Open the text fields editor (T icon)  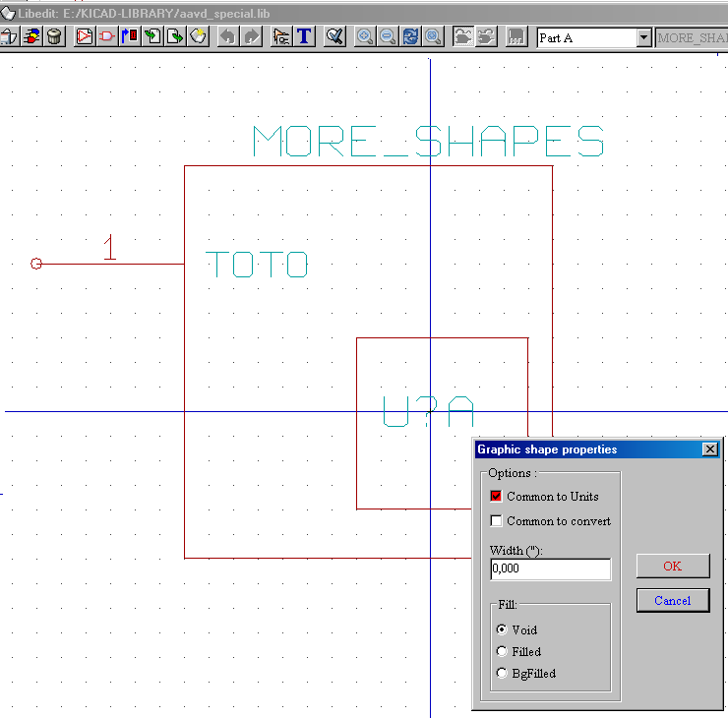tap(304, 37)
